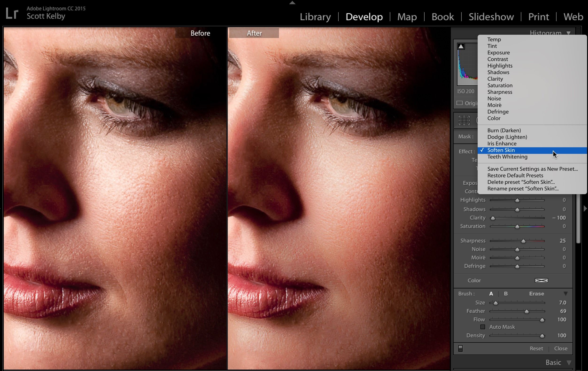Collapse the right panel side arrow
Image resolution: width=588 pixels, height=371 pixels.
pyautogui.click(x=585, y=208)
